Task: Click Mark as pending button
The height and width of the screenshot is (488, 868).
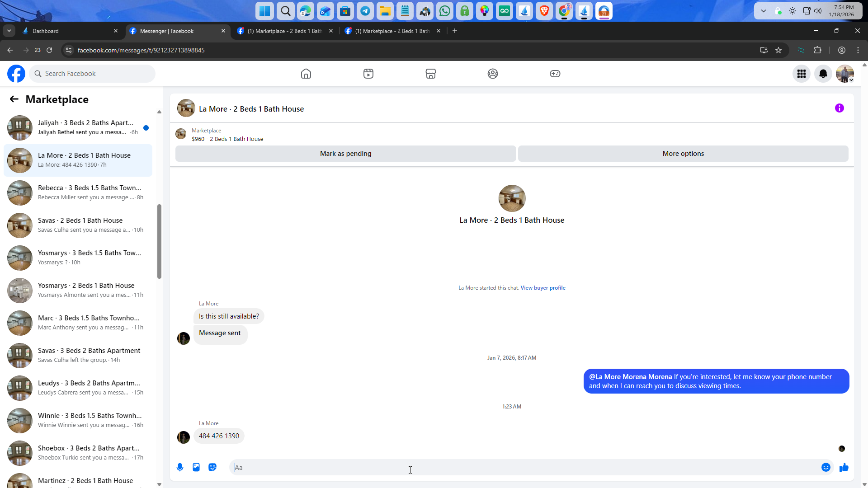Action: [x=345, y=154]
